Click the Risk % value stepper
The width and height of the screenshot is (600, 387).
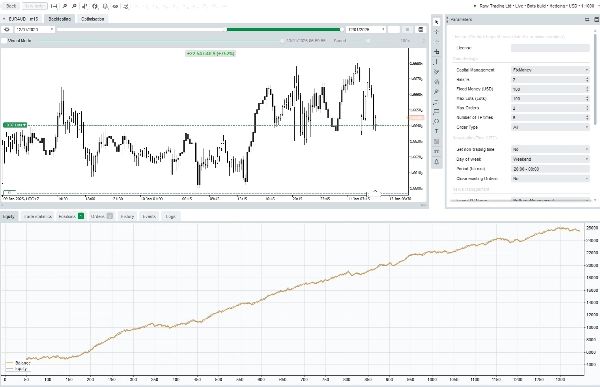(x=587, y=80)
